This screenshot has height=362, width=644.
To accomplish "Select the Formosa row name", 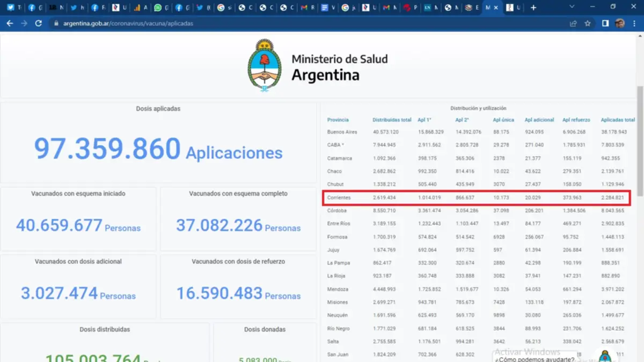I will point(337,237).
